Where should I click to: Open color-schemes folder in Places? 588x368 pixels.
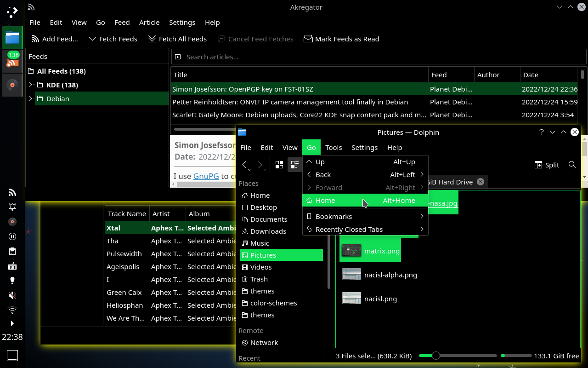(x=282, y=303)
